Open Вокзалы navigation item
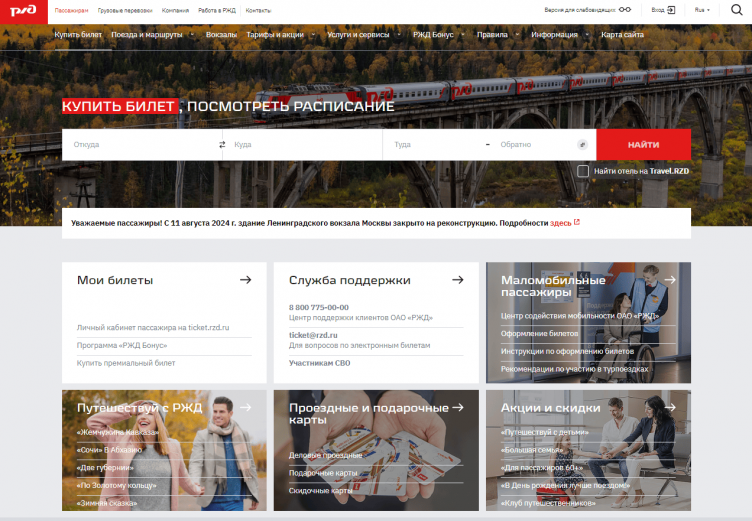Viewport: 752px width, 521px height. 221,35
